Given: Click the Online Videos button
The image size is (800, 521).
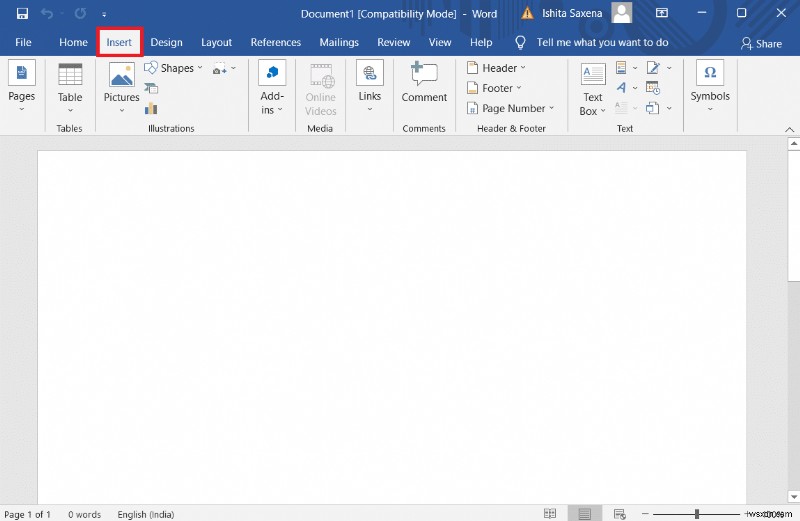Looking at the screenshot, I should pyautogui.click(x=320, y=90).
